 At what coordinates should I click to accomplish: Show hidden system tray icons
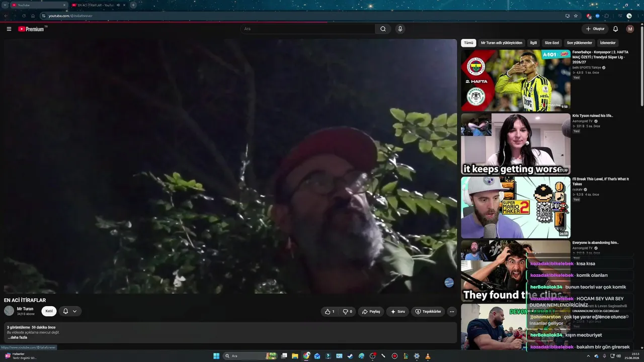(589, 356)
